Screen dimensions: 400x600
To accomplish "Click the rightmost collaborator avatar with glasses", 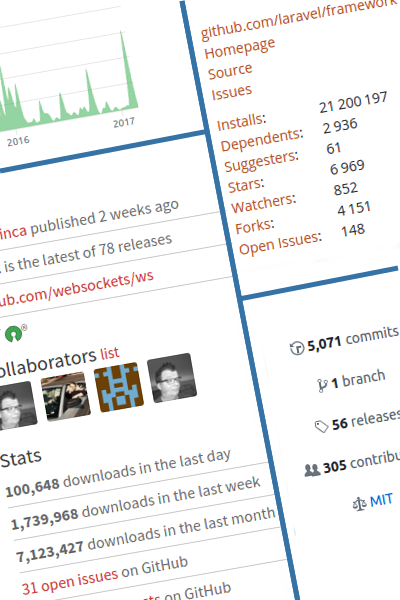I will click(x=172, y=378).
